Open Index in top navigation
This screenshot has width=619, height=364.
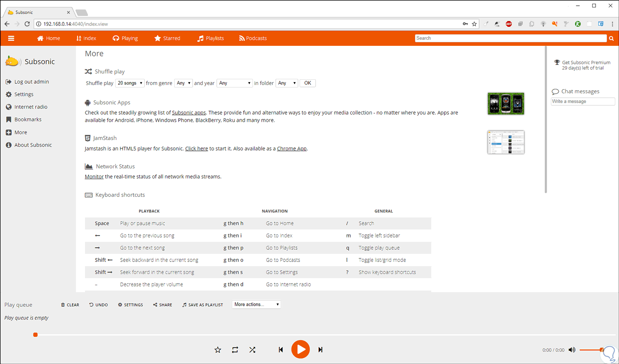click(x=86, y=38)
